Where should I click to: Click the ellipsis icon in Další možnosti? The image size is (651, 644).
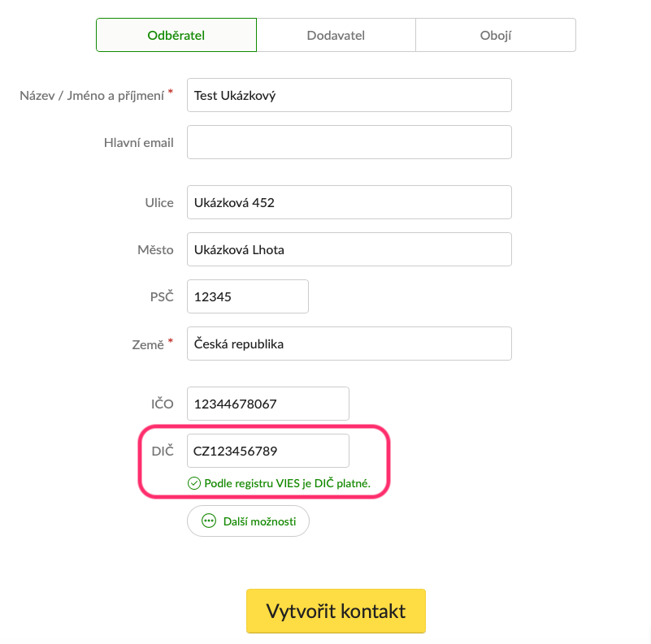(x=208, y=521)
